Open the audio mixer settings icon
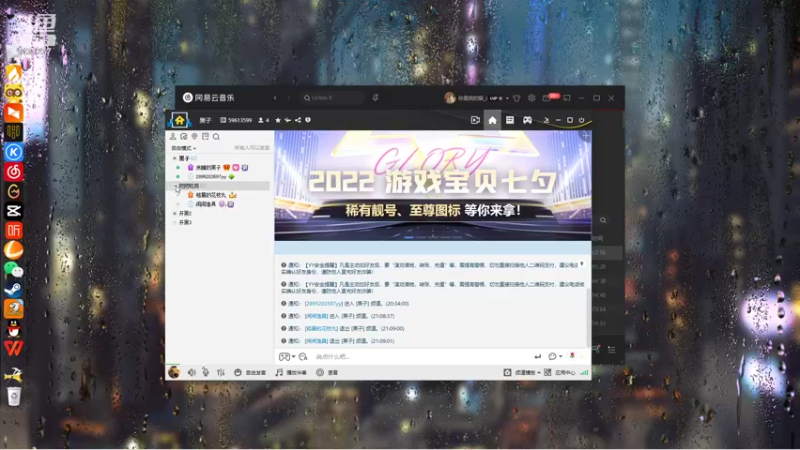The height and width of the screenshot is (450, 800). coord(220,372)
